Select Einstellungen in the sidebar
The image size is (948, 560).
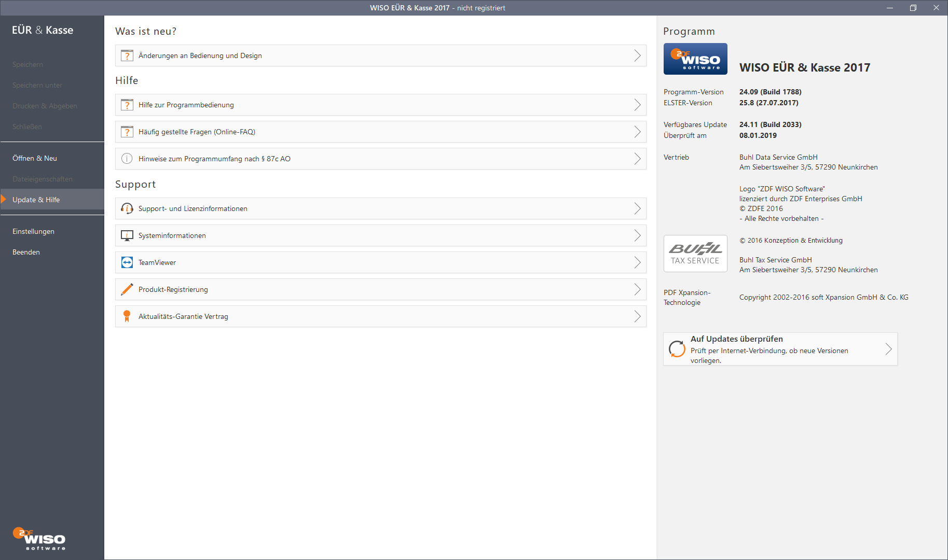point(33,231)
